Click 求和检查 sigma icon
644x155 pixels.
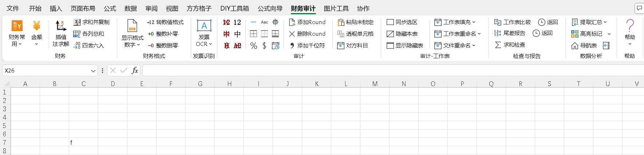click(x=498, y=45)
